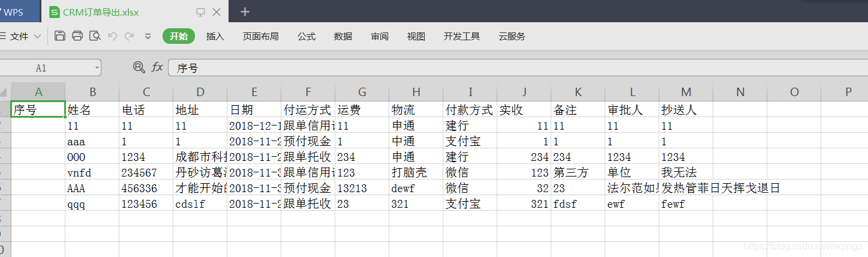
Task: Select the cell containing 234567
Action: click(x=146, y=173)
